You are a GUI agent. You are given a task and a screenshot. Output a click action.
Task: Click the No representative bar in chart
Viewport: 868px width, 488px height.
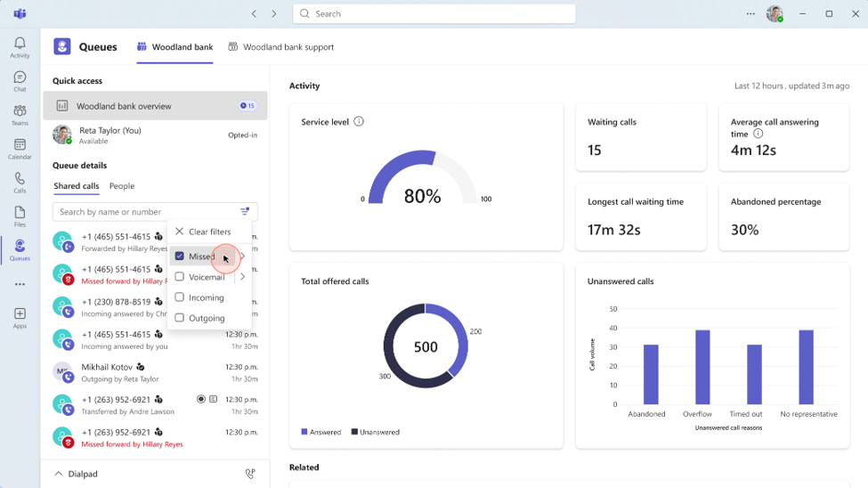pos(806,367)
